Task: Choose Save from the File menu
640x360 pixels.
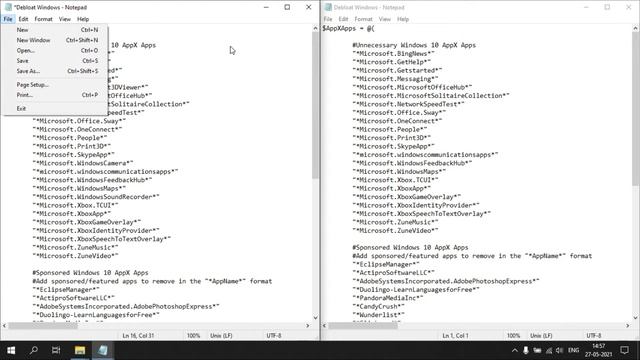Action: click(55, 61)
